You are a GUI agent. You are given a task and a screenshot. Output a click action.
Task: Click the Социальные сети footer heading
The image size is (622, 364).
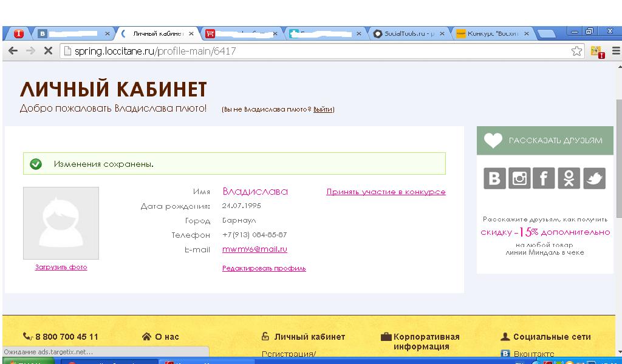click(x=552, y=337)
